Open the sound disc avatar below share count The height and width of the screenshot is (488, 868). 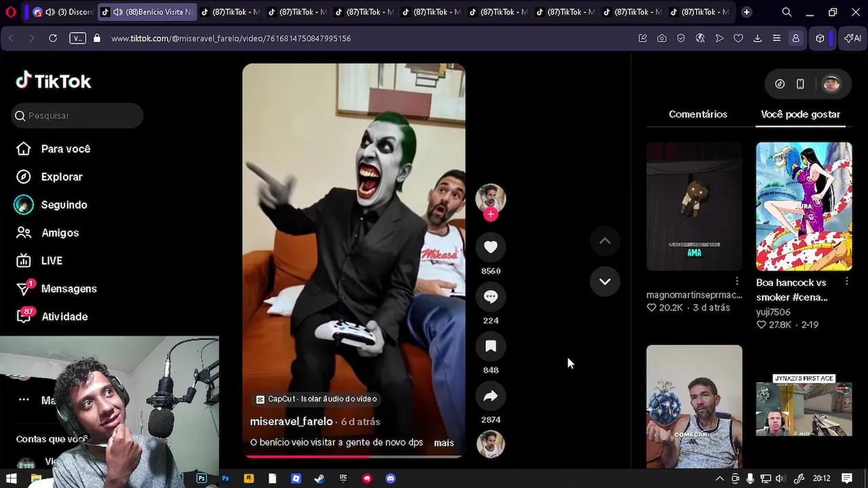(490, 445)
